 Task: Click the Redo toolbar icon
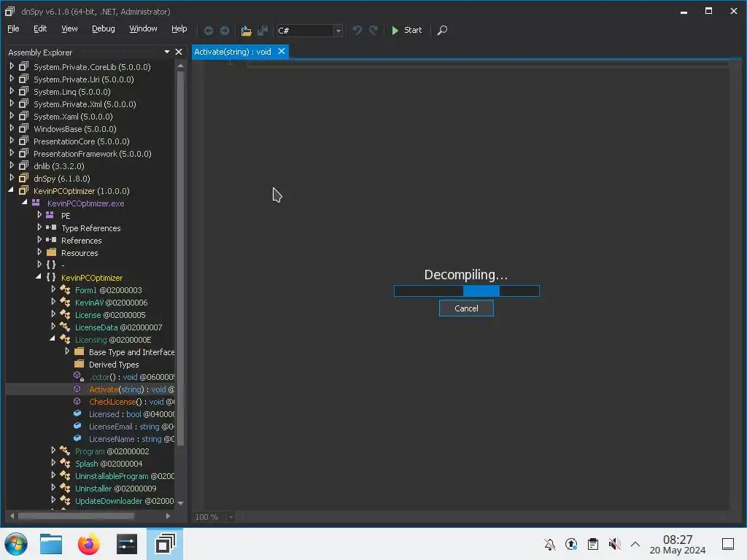coord(373,31)
